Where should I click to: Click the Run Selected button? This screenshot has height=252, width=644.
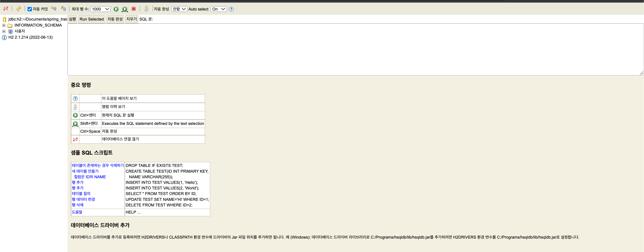[91, 19]
